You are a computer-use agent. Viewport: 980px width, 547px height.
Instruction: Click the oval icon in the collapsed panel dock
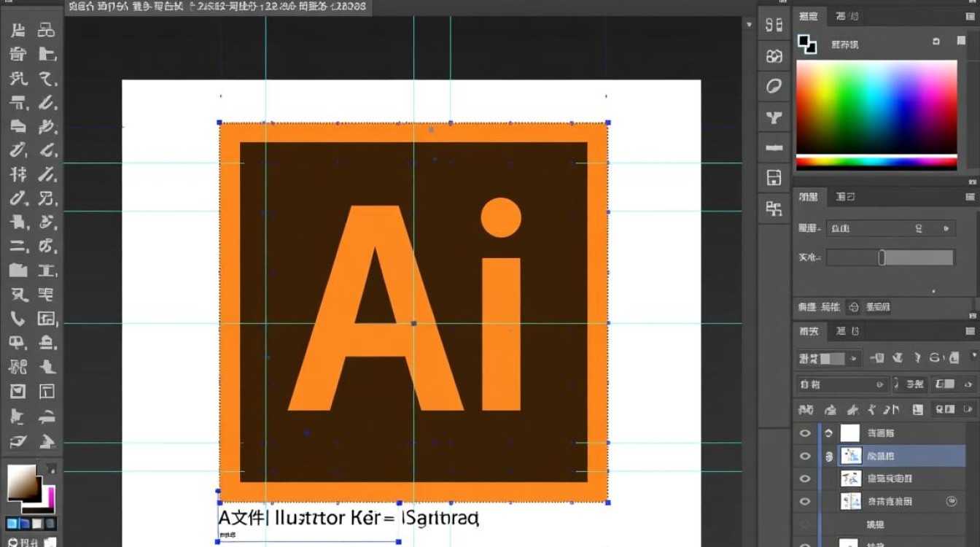click(x=774, y=86)
